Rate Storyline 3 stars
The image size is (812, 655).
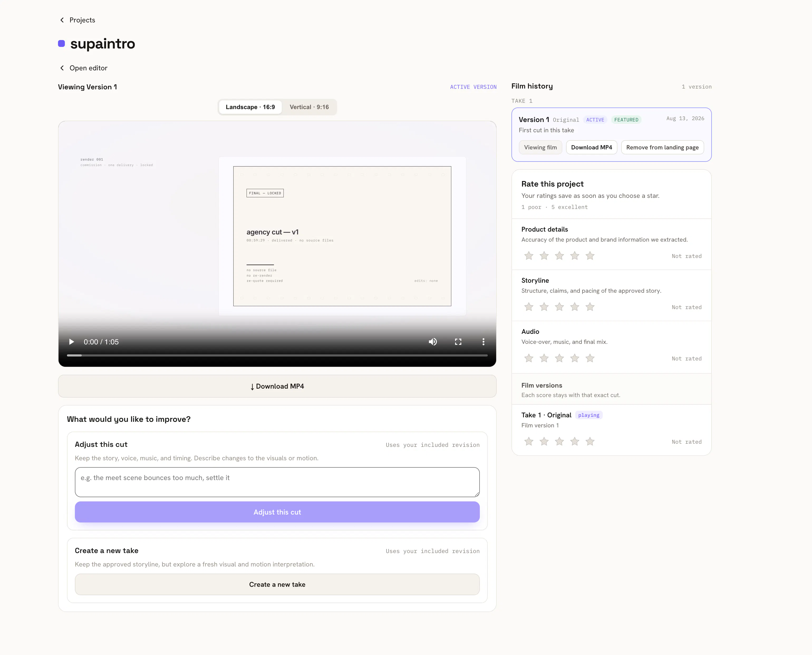pyautogui.click(x=559, y=307)
